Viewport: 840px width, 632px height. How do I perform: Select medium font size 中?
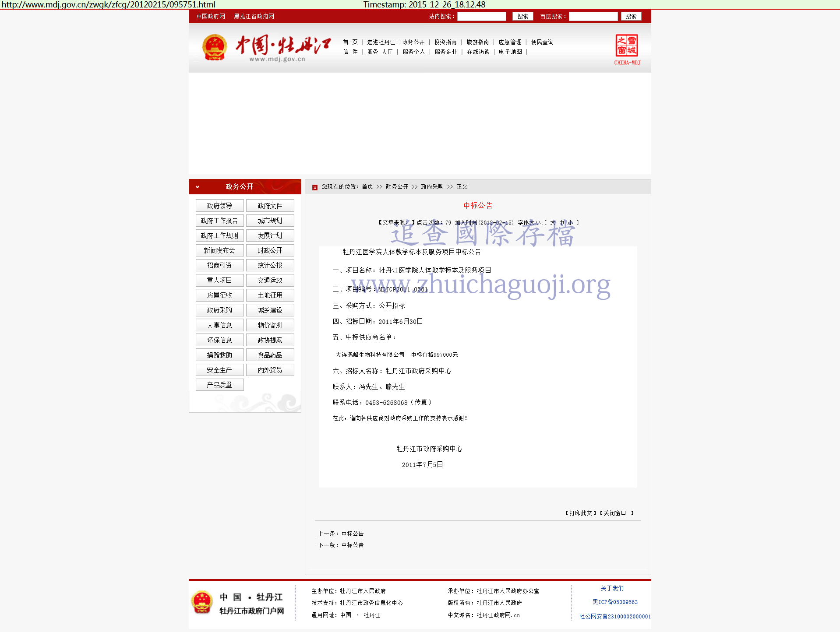562,223
